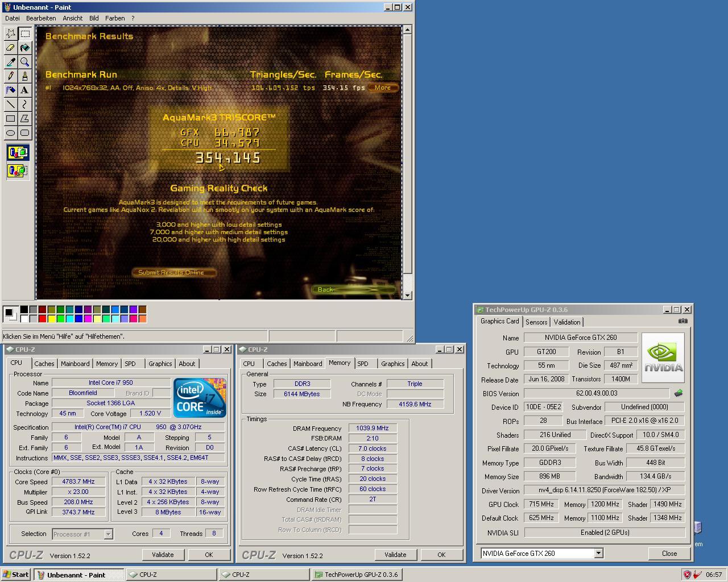Choose the Eraser tool in Paint
728x582 pixels.
[x=11, y=48]
